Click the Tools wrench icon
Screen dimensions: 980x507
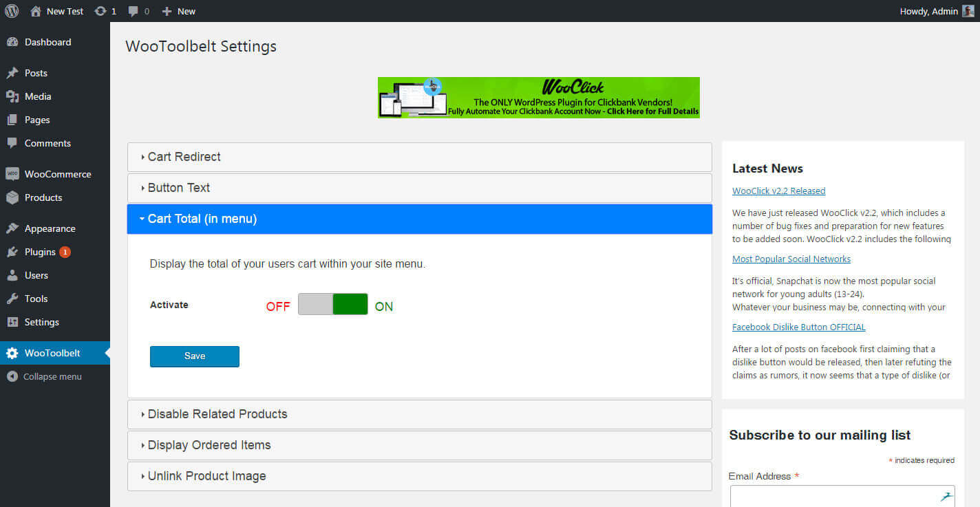(12, 299)
